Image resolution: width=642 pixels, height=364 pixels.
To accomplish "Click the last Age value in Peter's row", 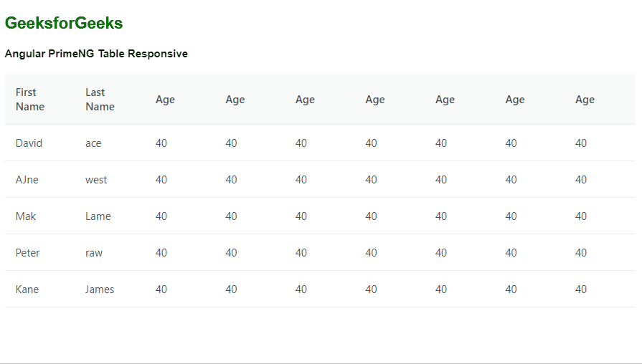I will [581, 253].
